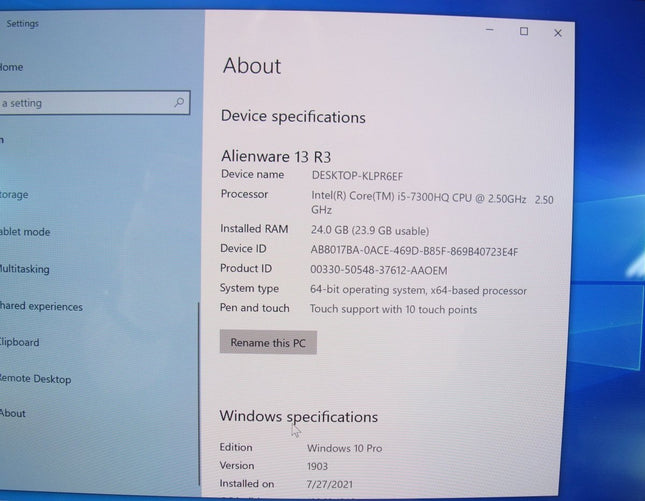Click the Device specifications heading
The width and height of the screenshot is (645, 501).
pos(293,117)
